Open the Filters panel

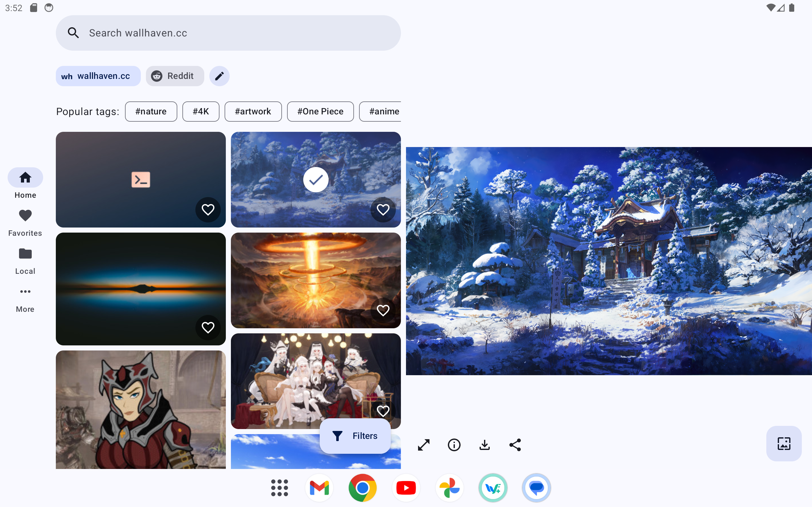(355, 436)
